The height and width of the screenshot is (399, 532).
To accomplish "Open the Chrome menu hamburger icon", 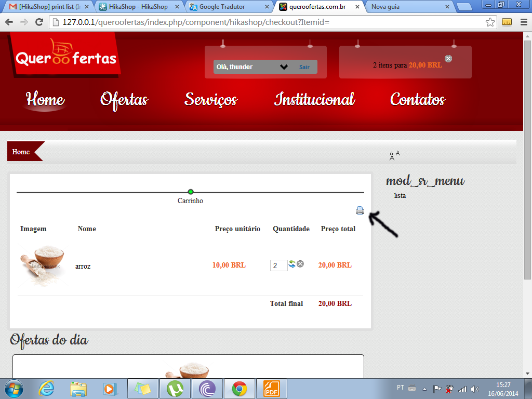I will (x=524, y=22).
